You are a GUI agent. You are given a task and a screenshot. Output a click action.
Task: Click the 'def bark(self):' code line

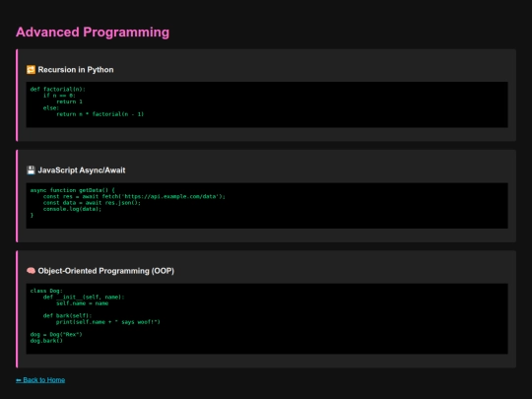(67, 315)
